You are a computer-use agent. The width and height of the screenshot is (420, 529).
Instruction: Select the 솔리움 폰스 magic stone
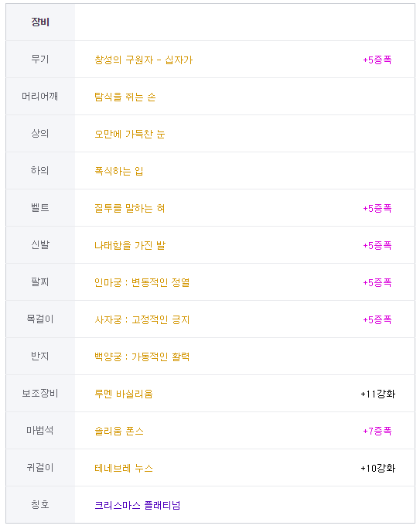tap(119, 431)
